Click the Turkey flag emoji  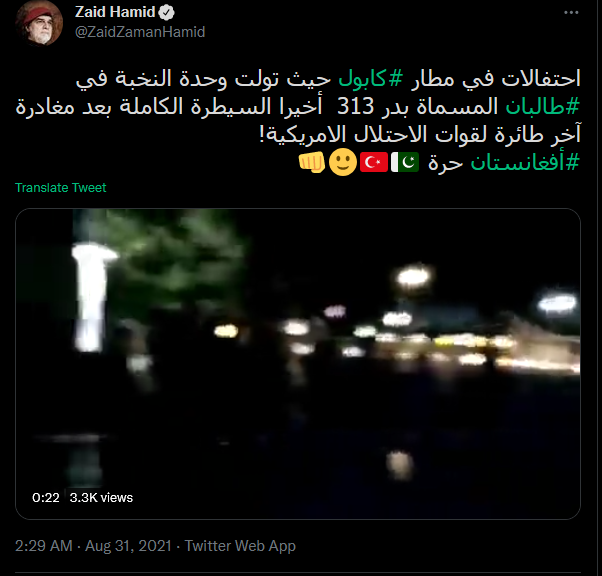(374, 162)
